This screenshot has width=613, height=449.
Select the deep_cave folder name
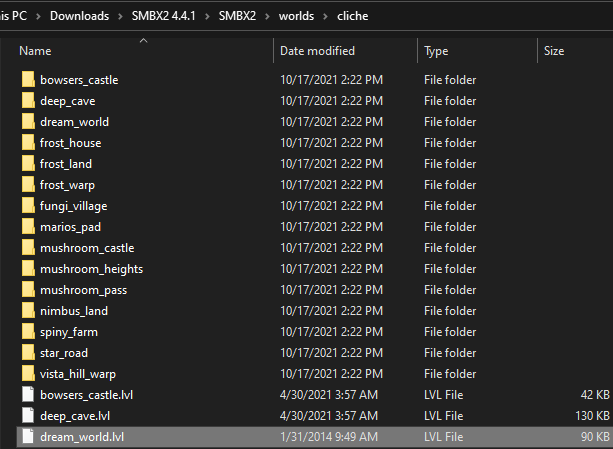tap(68, 101)
